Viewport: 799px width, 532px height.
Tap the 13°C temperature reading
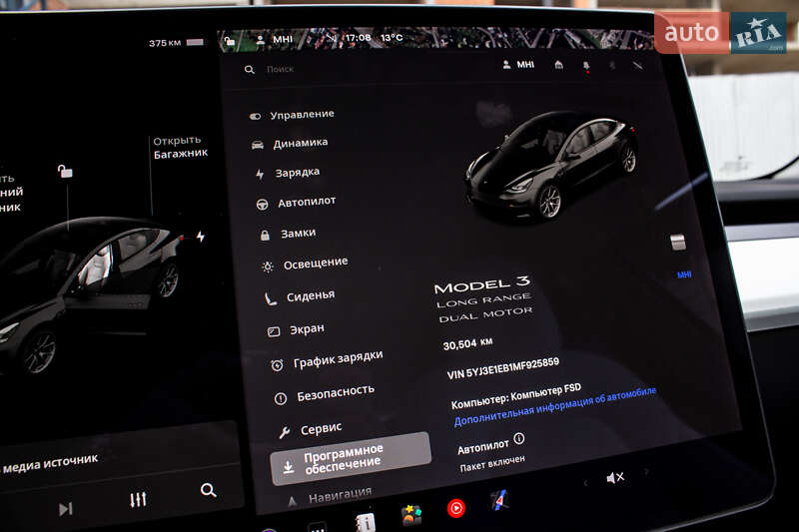[x=392, y=38]
